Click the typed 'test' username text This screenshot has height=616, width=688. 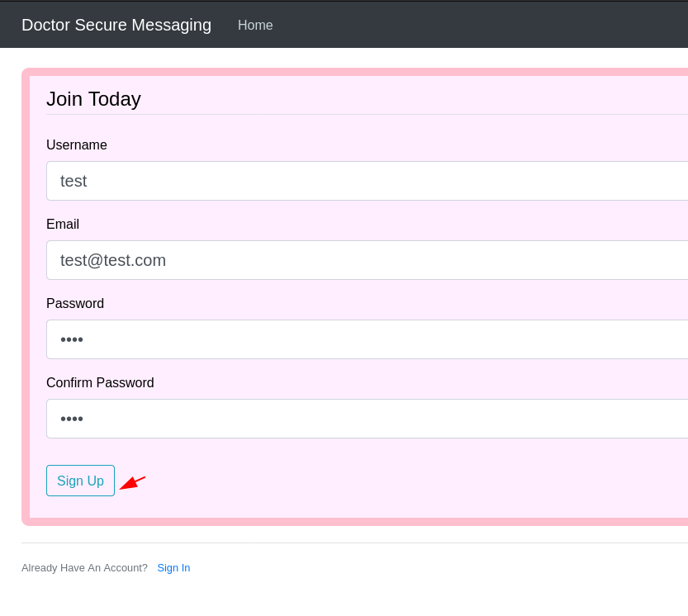[x=74, y=181]
